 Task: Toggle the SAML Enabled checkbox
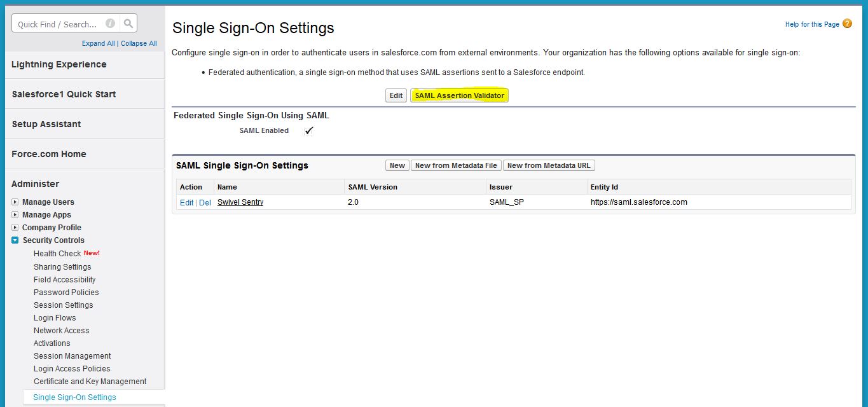pos(309,130)
